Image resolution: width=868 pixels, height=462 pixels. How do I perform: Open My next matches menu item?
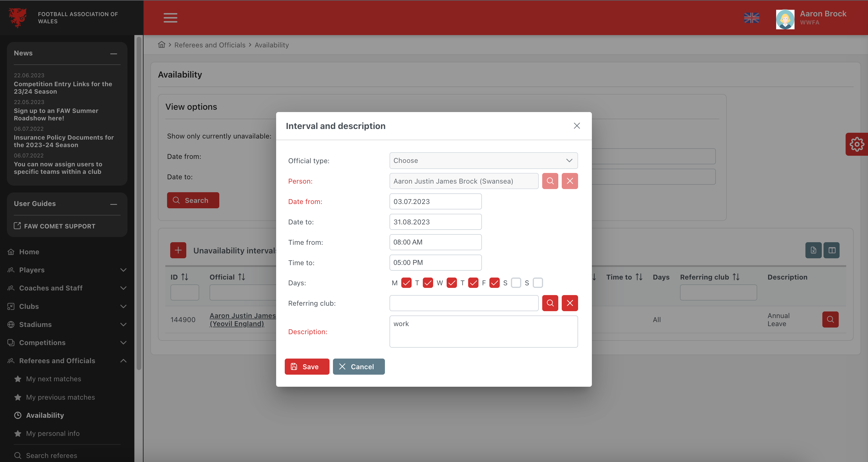coord(54,379)
